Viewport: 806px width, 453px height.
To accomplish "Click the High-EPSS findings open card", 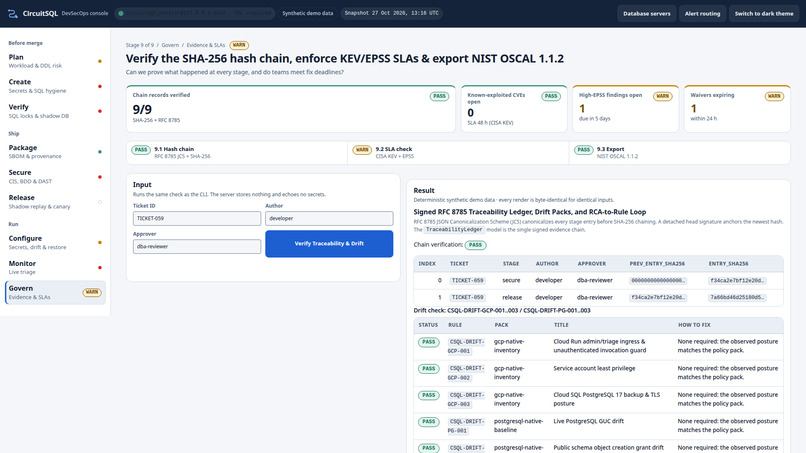I will 626,108.
